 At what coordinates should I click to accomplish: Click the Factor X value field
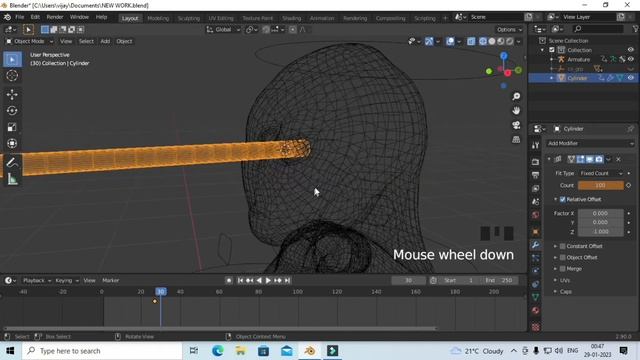point(600,213)
